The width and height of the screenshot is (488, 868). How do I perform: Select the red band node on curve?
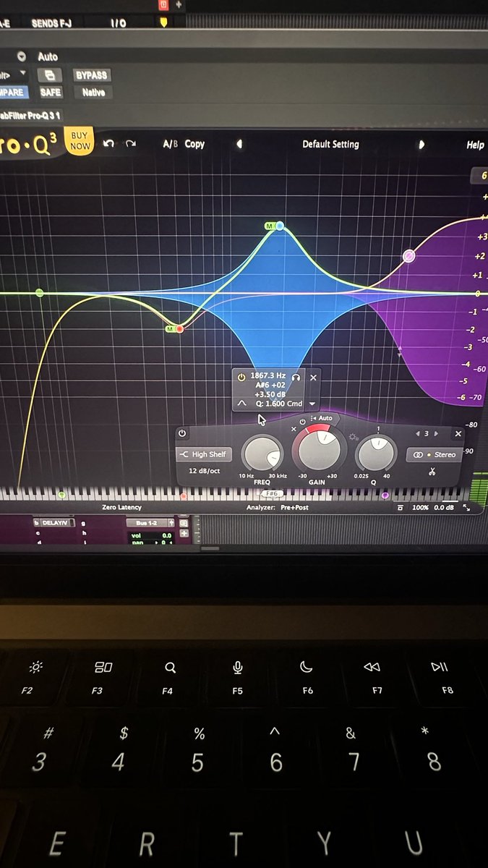click(x=180, y=329)
